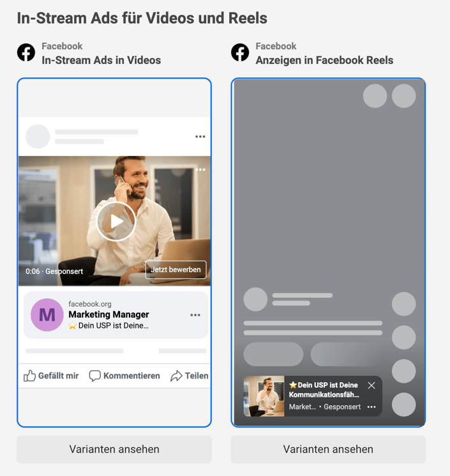Click the Teilen share button

click(190, 376)
